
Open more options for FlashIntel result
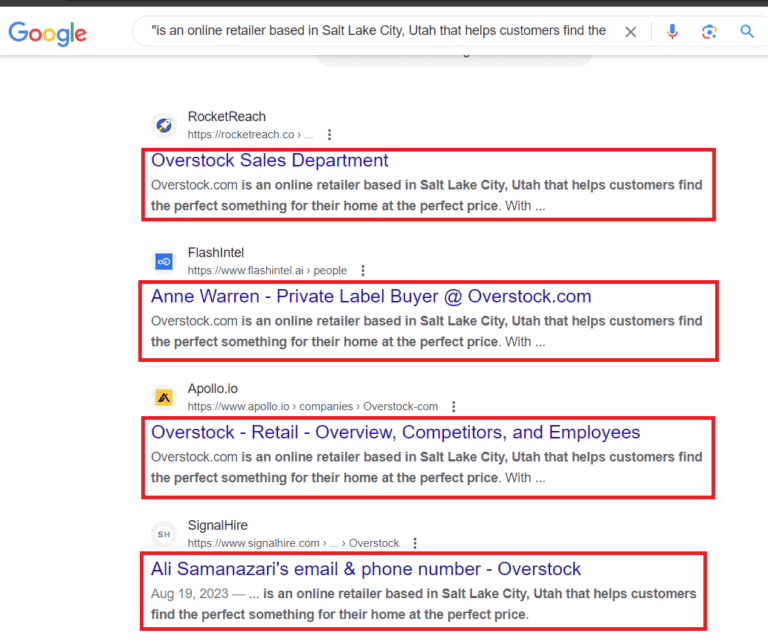pyautogui.click(x=363, y=270)
